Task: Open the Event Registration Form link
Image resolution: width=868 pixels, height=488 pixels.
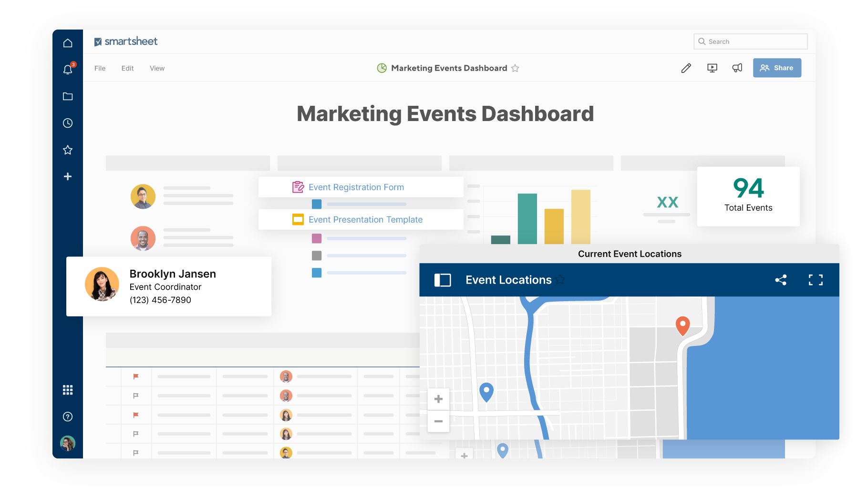Action: [x=356, y=187]
